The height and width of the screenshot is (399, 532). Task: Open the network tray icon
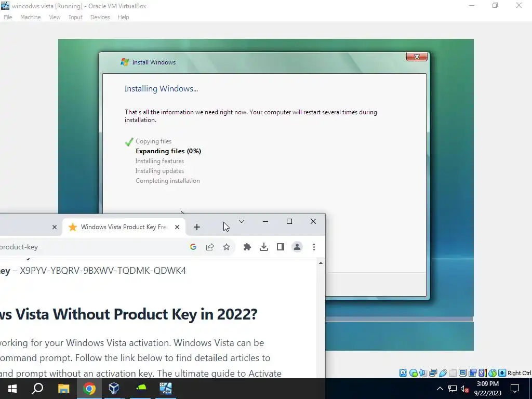coord(453,389)
